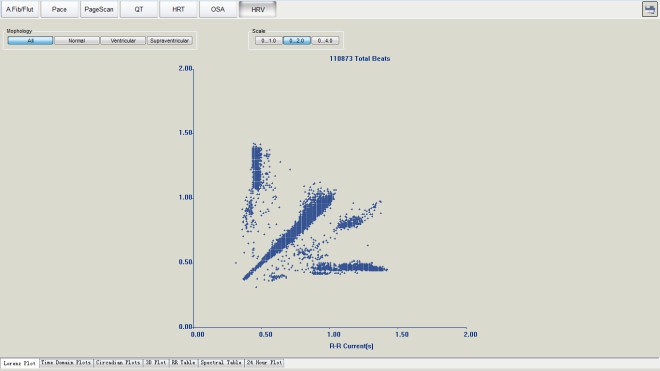Set scale to 0..2.0
The height and width of the screenshot is (371, 660).
click(297, 40)
